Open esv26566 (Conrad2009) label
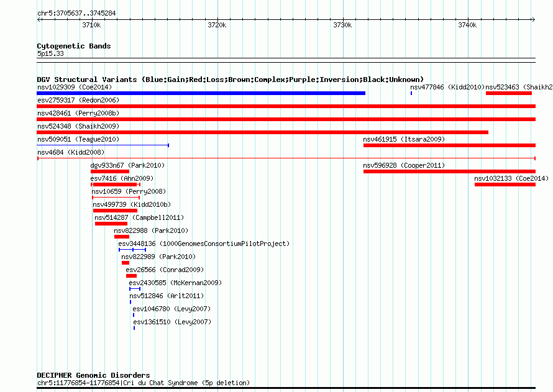 165,270
